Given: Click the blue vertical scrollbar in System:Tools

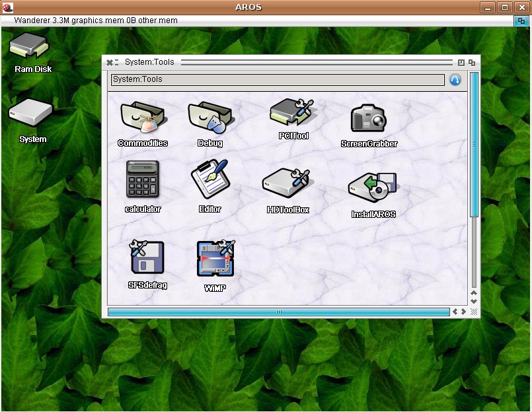Looking at the screenshot, I should (x=474, y=144).
